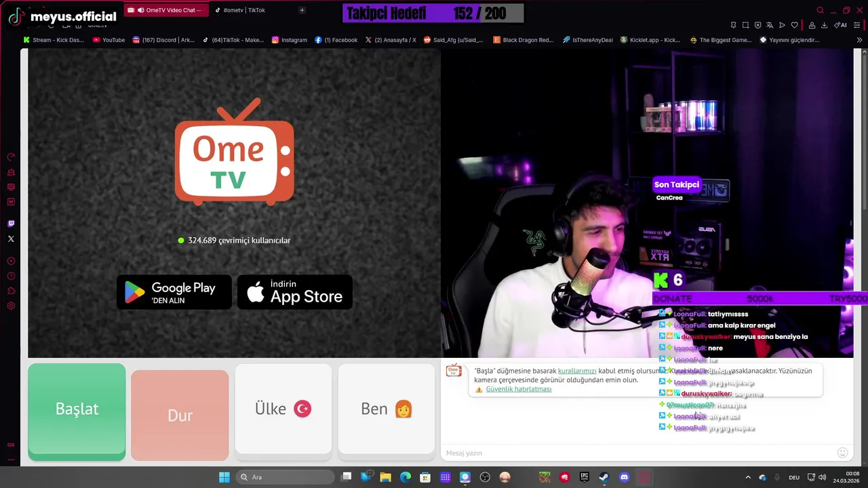Click the Google Play download badge
Image resolution: width=868 pixels, height=488 pixels.
tap(174, 292)
